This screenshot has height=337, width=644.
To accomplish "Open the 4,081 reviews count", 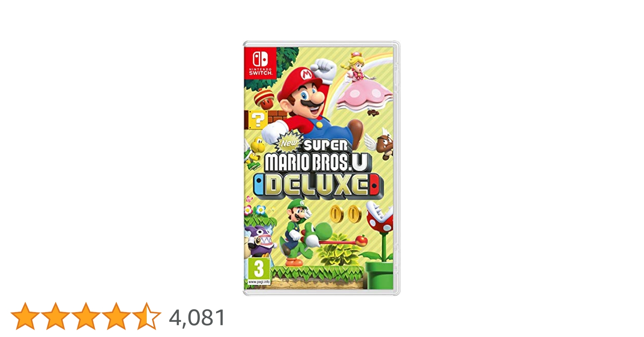I will point(197,317).
